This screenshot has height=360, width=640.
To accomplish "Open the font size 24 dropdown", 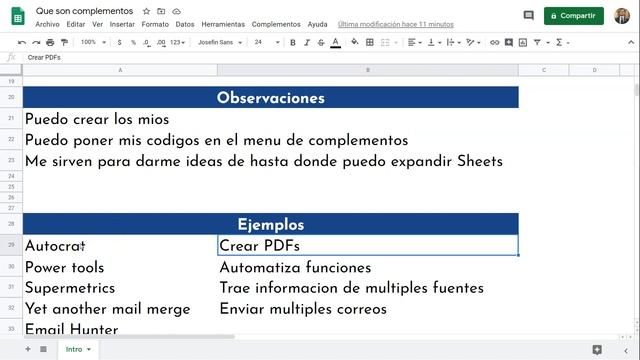I will (267, 42).
